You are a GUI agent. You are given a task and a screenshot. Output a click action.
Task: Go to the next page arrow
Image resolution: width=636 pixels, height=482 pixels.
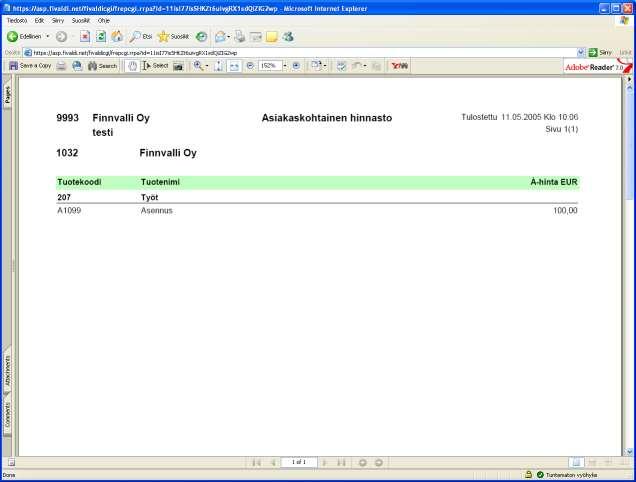click(324, 462)
